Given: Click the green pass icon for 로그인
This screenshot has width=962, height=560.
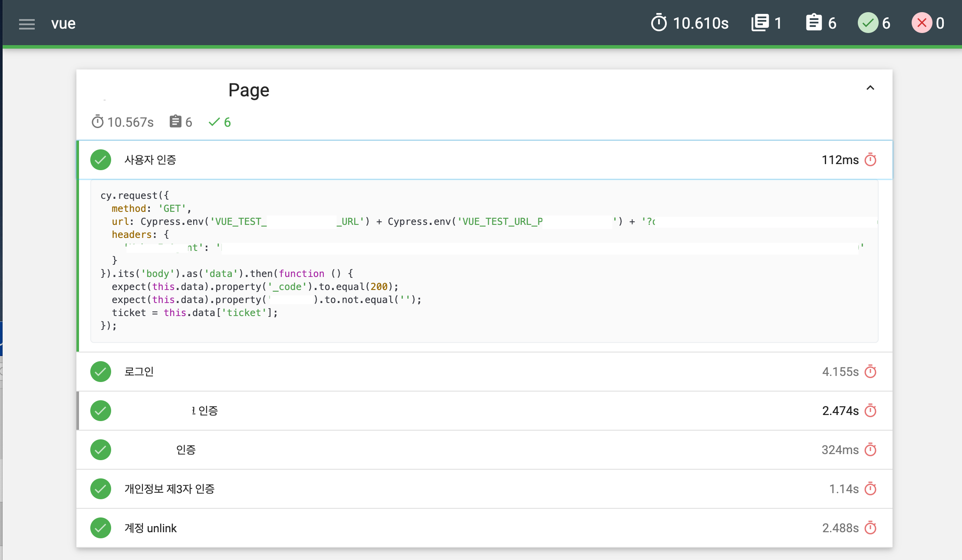Looking at the screenshot, I should 101,372.
